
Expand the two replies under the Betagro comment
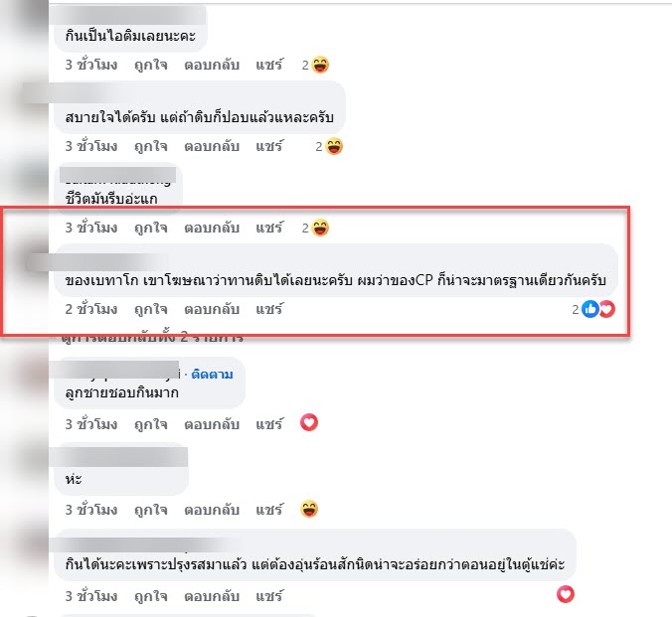coord(152,337)
